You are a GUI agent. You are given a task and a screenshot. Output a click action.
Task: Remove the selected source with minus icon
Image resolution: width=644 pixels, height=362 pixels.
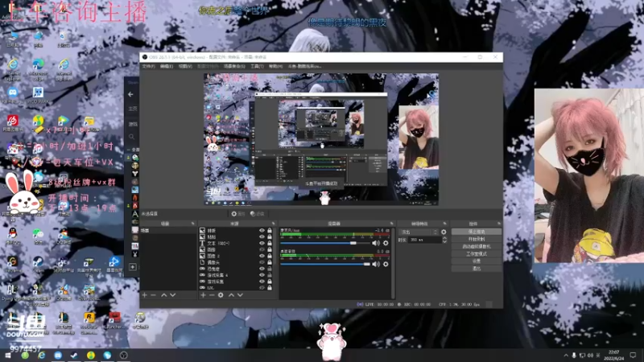click(212, 295)
